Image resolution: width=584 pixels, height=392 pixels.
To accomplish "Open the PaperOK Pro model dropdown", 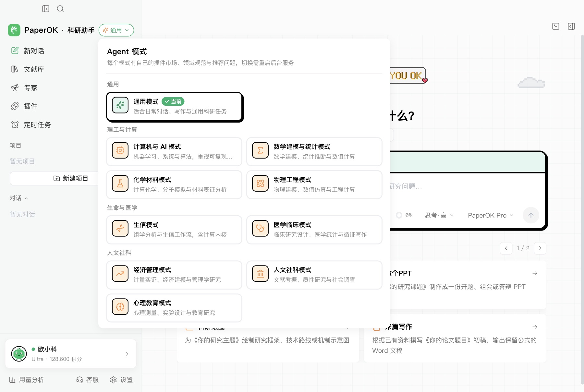I will coord(491,215).
